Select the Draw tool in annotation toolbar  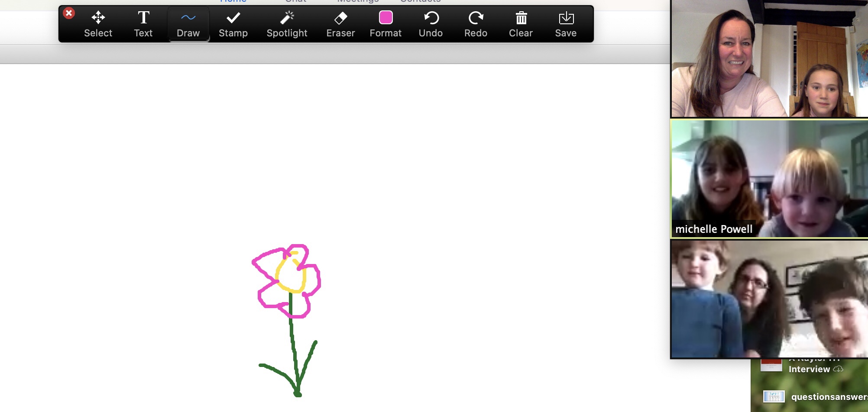point(188,24)
